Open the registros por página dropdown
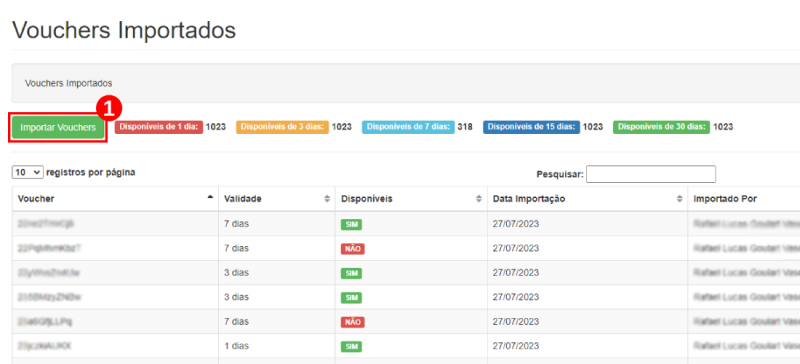This screenshot has height=364, width=800. 28,173
